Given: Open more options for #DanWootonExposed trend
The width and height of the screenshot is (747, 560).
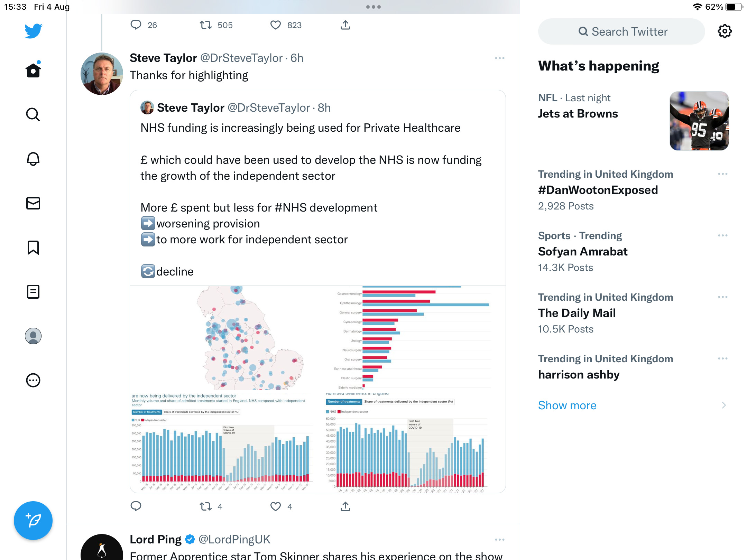Looking at the screenshot, I should [x=723, y=174].
